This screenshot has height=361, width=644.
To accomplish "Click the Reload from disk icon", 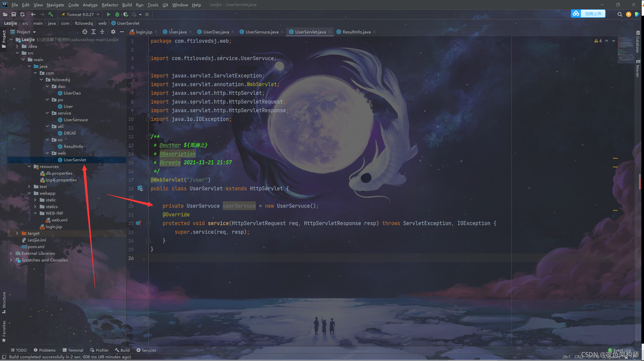I will click(x=22, y=14).
